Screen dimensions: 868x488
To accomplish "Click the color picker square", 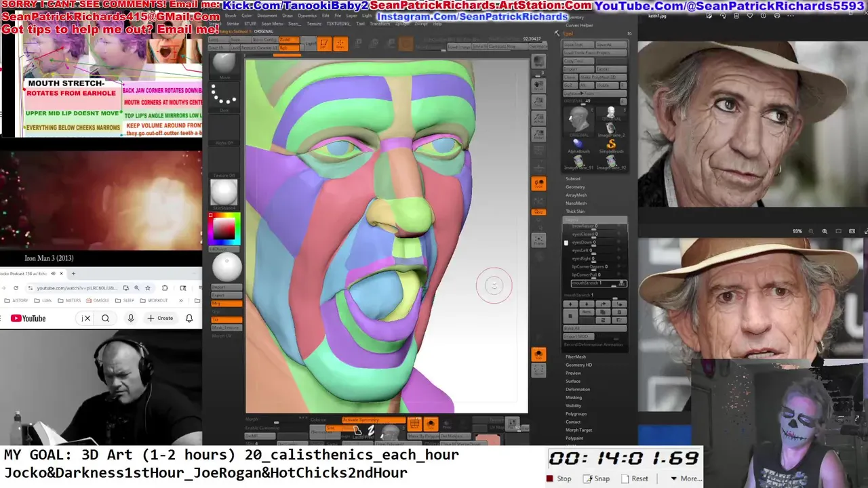I will (x=224, y=229).
